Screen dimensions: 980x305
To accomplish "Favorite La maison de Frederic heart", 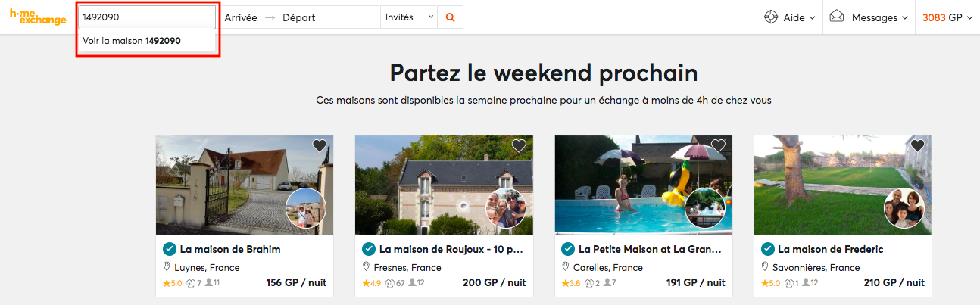I will 918,145.
